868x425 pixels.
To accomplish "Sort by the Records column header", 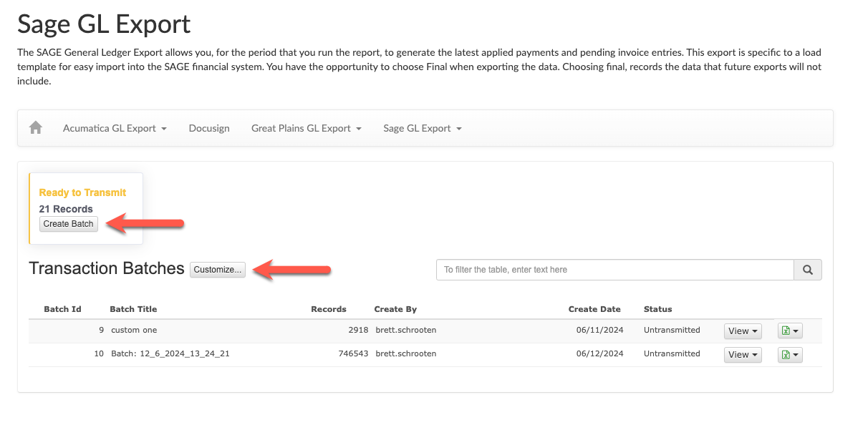I will 329,309.
